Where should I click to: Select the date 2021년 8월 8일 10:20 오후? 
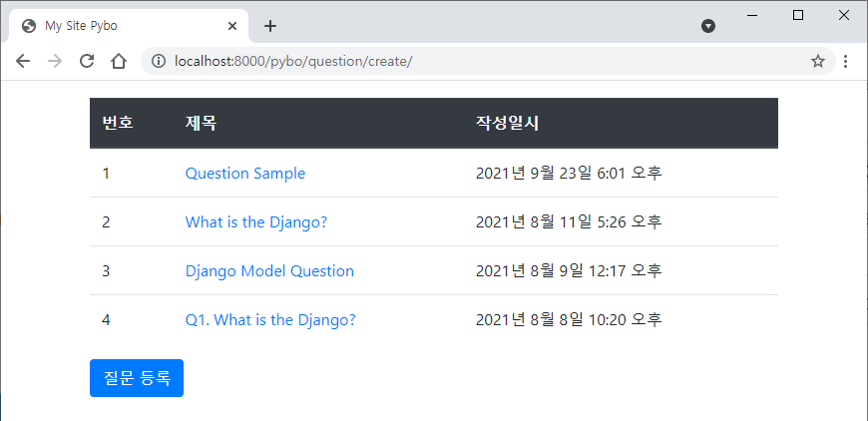tap(569, 320)
